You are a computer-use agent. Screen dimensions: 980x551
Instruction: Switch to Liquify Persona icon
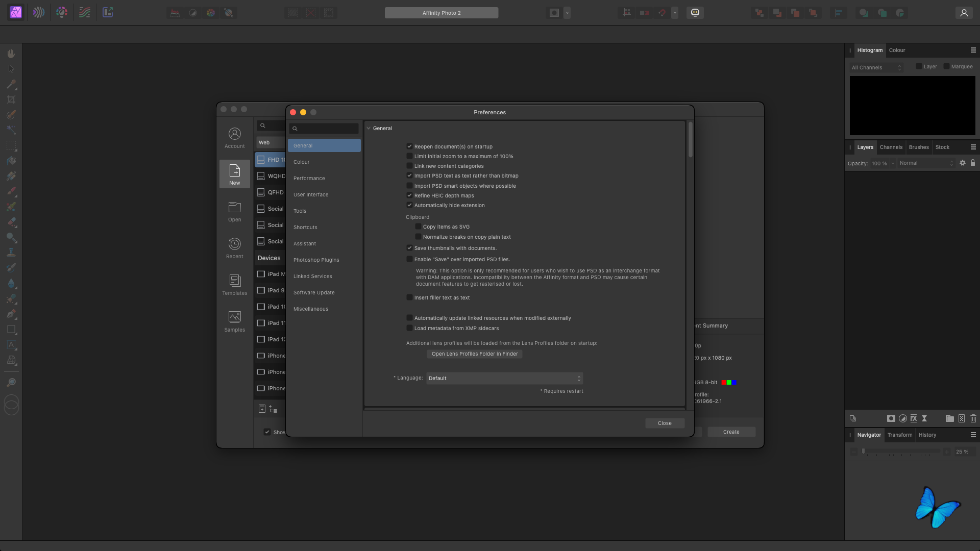(39, 12)
